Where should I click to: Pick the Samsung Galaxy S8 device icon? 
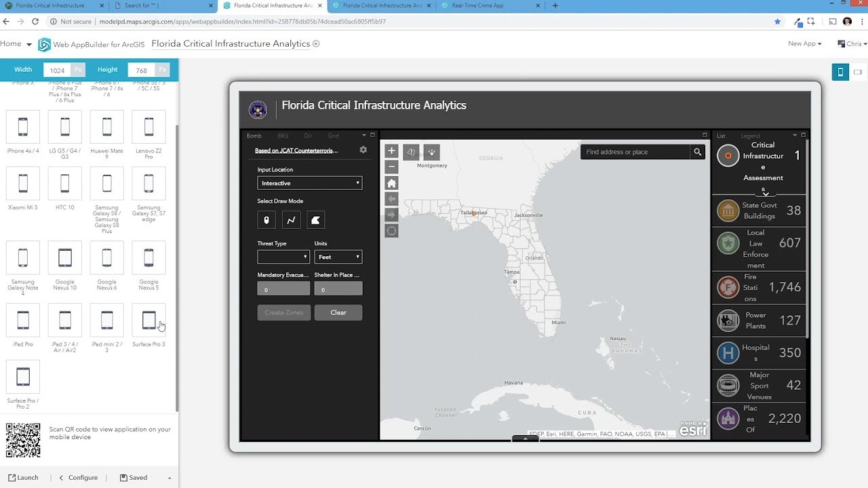(107, 184)
